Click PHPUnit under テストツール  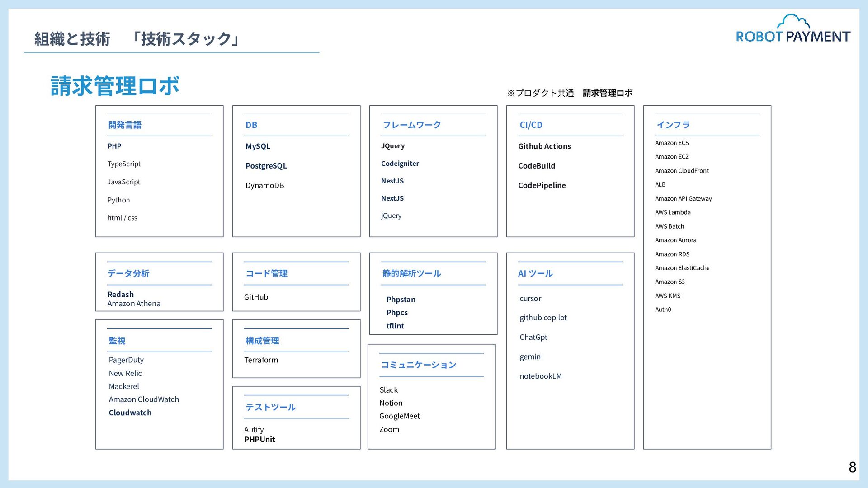coord(259,440)
